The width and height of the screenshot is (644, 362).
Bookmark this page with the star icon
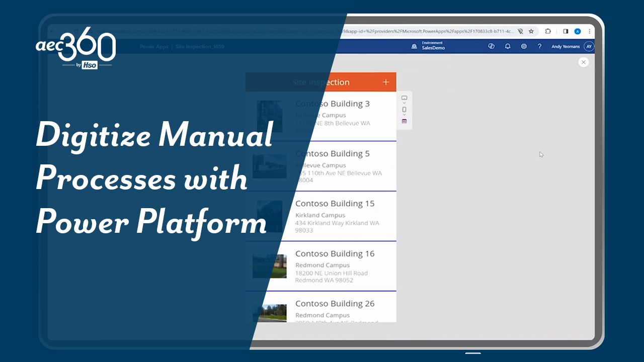coord(531,31)
